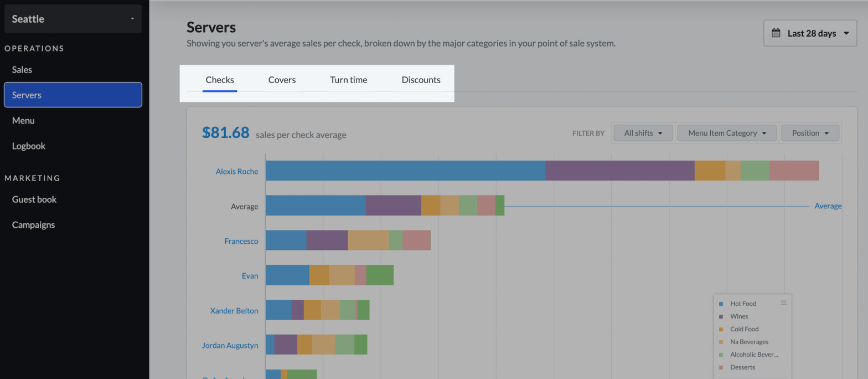
Task: Expand the All shifts filter dropdown
Action: pos(643,133)
